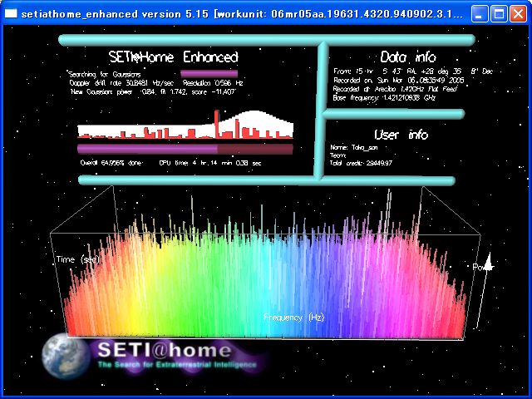Click the Earth globe image
Screen dimensions: 532x399
point(66,356)
